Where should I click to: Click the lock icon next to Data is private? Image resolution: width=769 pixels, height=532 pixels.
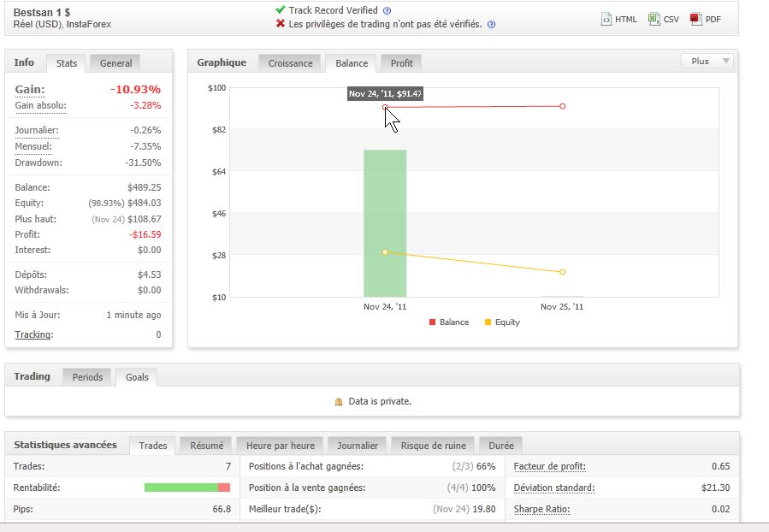point(339,401)
